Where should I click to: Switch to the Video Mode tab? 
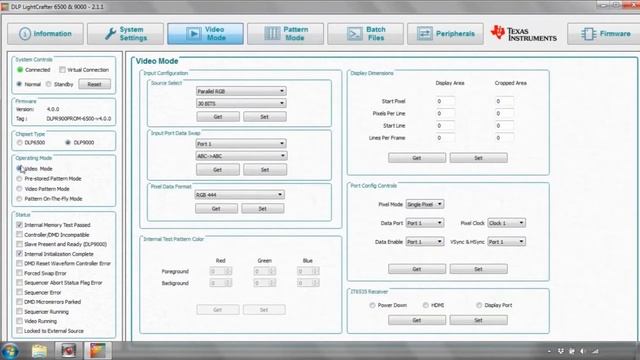(x=205, y=33)
